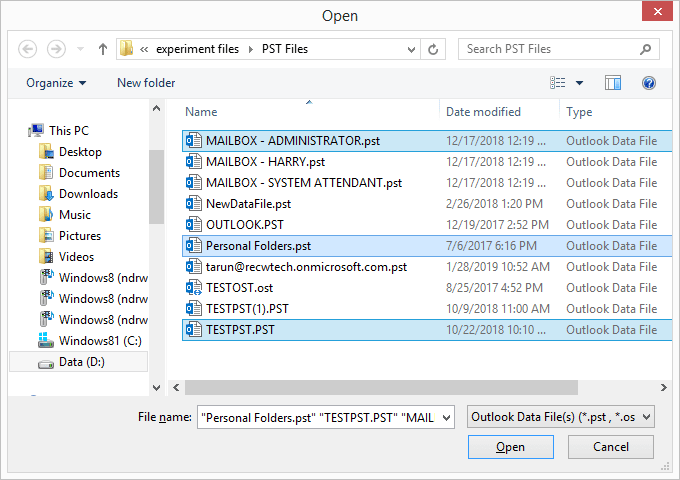
Task: Click the Forward navigation arrow
Action: pos(56,49)
